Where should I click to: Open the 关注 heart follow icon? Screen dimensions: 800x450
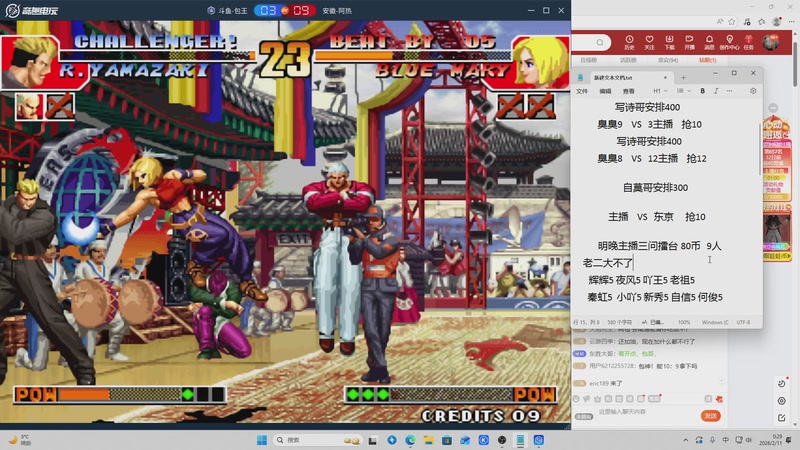[x=649, y=42]
